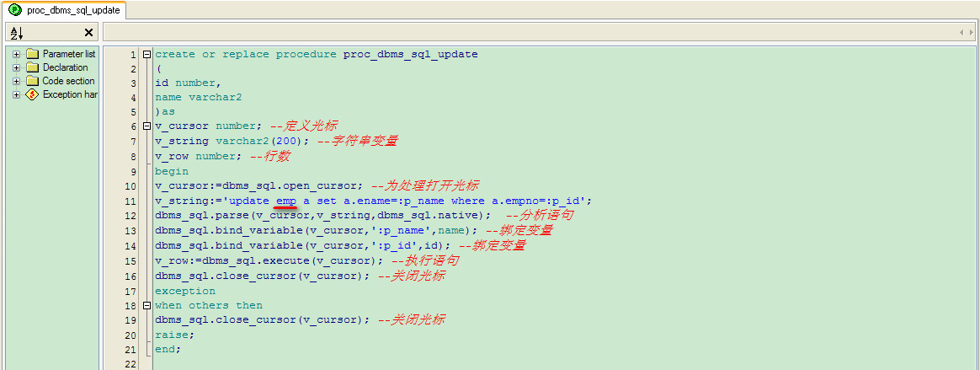This screenshot has height=370, width=980.
Task: Sort the code contents alphabetically (A-Z button)
Action: [17, 33]
